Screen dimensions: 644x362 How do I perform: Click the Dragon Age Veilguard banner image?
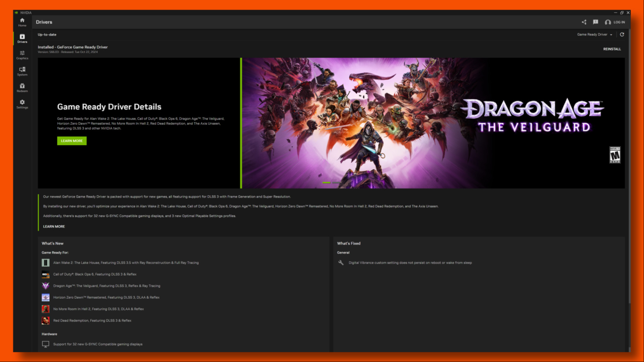point(433,123)
